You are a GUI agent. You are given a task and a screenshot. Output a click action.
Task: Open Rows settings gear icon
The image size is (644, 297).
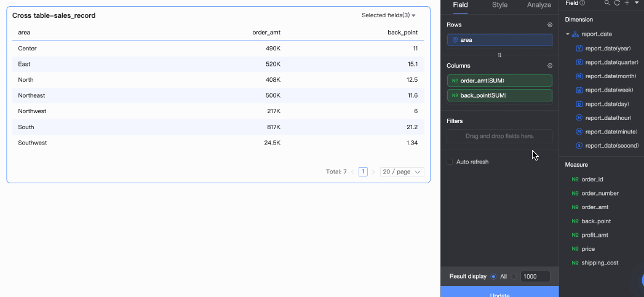[550, 25]
